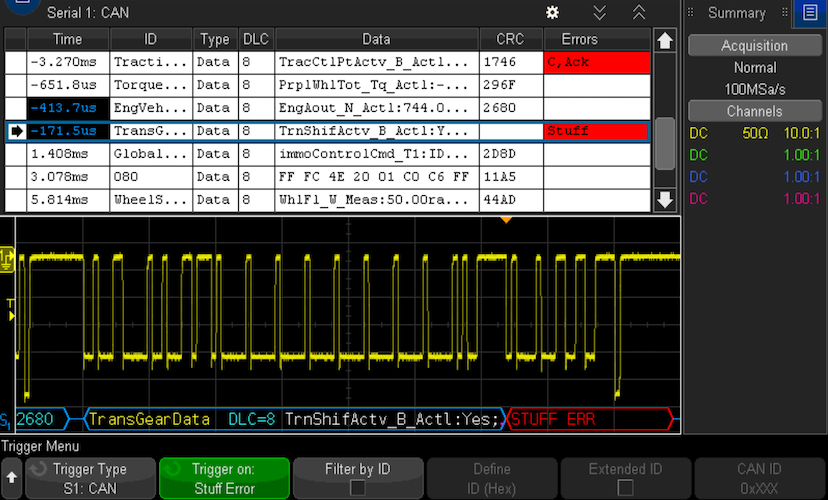Open Trigger Type S1: CAN selector
828x500 pixels.
tap(90, 478)
